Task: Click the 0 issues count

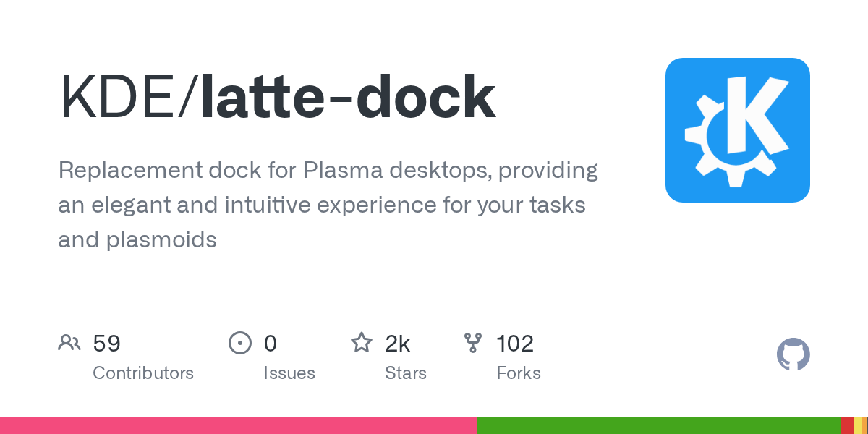Action: (271, 344)
